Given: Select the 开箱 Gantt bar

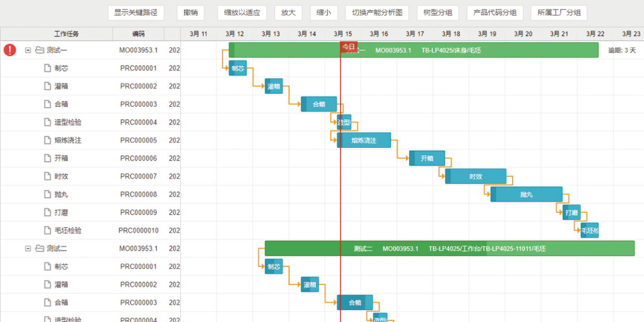Looking at the screenshot, I should (427, 159).
